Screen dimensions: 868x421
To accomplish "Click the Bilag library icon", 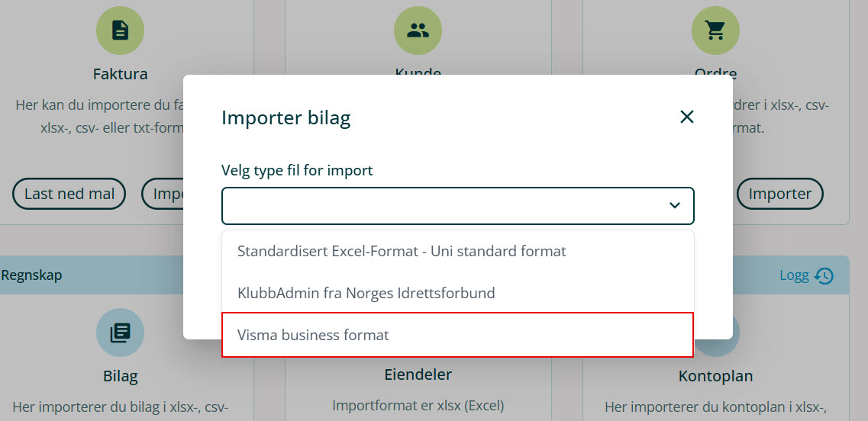I will (120, 333).
